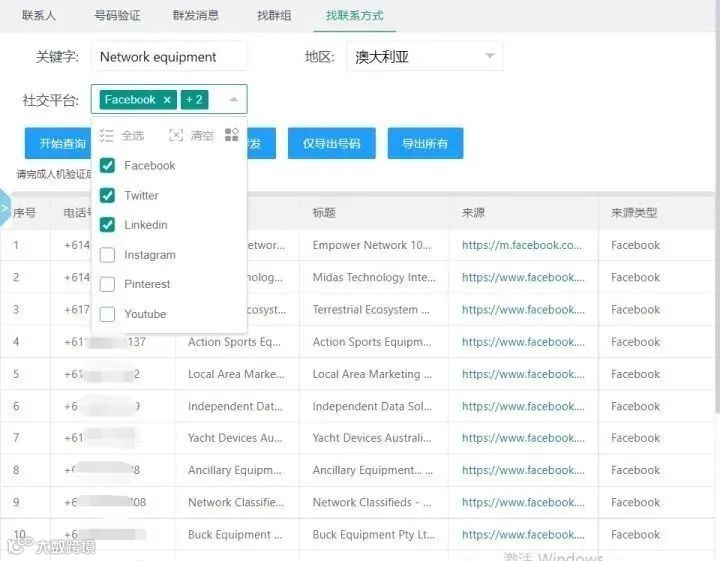Click the +2 more platforms tag

pyautogui.click(x=194, y=100)
